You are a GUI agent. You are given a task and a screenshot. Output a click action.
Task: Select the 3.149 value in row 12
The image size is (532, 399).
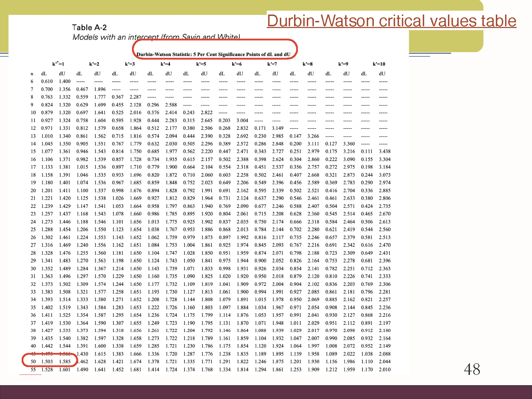coord(278,128)
